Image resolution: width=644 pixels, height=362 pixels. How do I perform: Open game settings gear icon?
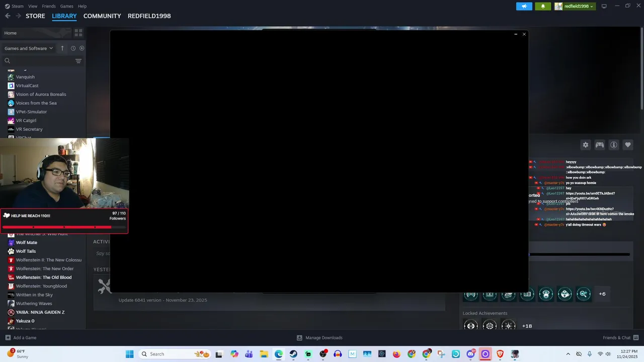586,145
